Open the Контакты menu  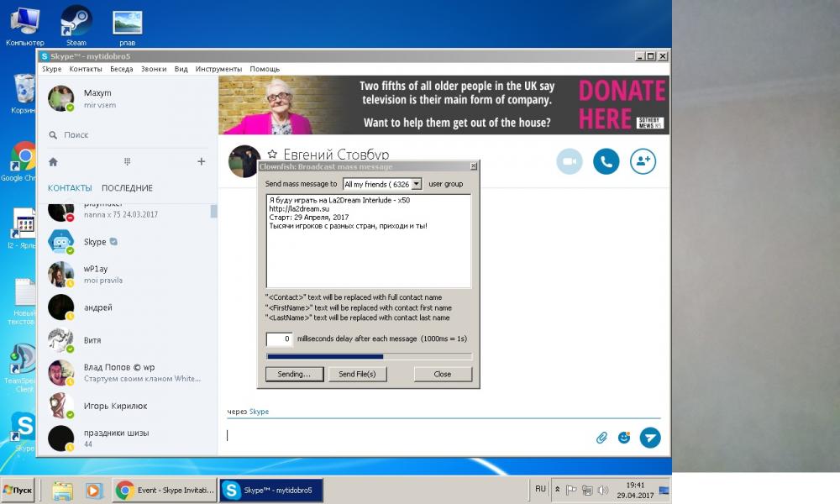pos(86,69)
